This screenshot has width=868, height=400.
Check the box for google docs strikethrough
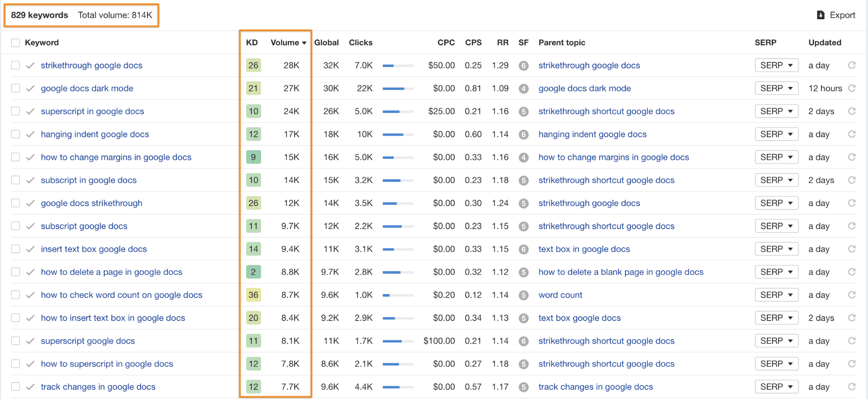pos(16,203)
